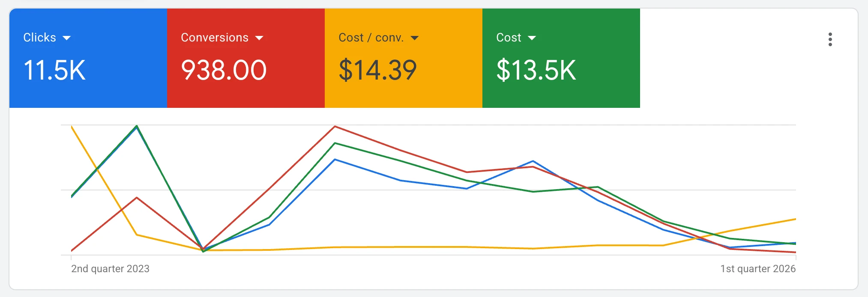Select the Cost / conv. label text
Screen dimensions: 868x297
(x=371, y=38)
